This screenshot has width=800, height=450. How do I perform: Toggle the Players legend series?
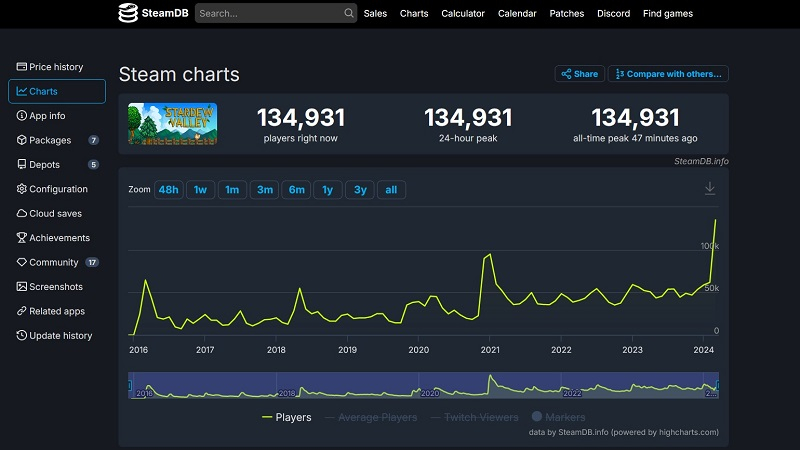[x=286, y=417]
